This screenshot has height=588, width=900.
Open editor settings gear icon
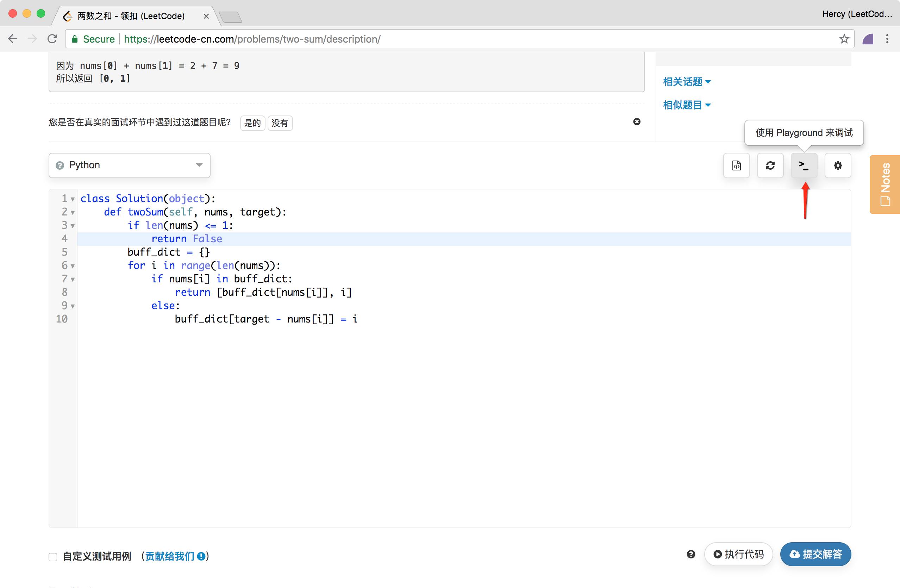838,165
